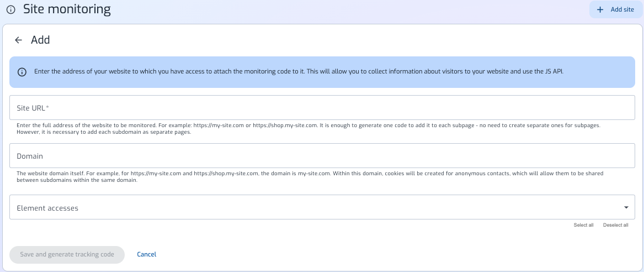Click Save and generate tracking code

(67, 254)
